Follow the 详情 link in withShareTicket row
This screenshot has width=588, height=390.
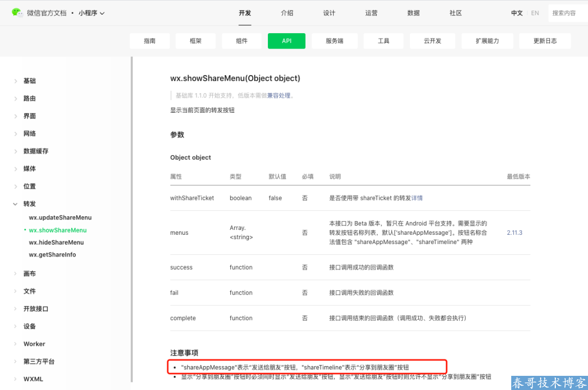click(417, 198)
